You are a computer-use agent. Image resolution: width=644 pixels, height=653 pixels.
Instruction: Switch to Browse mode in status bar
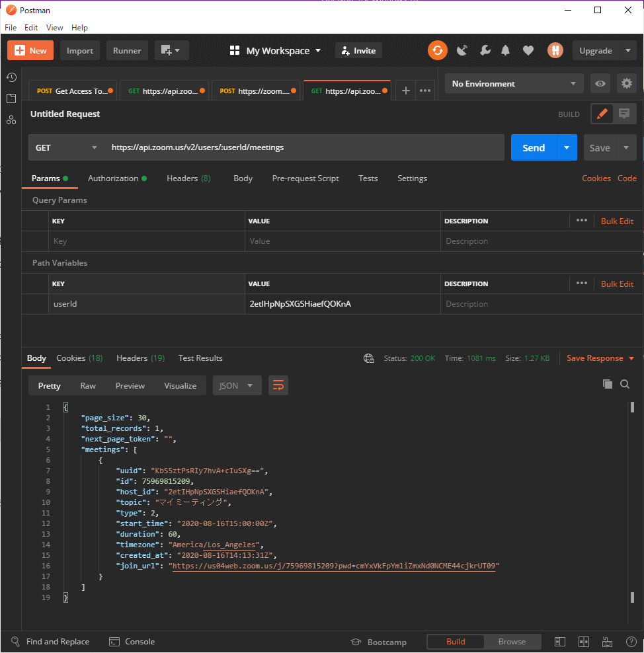(x=512, y=642)
